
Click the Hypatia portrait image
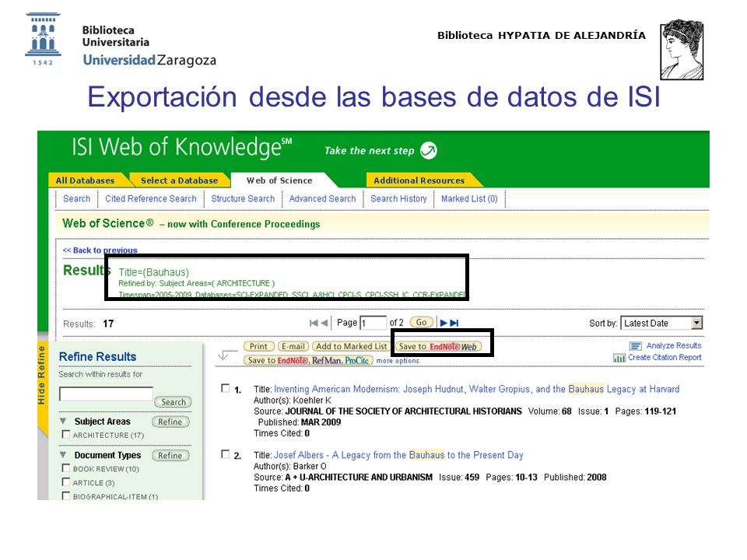click(x=682, y=50)
